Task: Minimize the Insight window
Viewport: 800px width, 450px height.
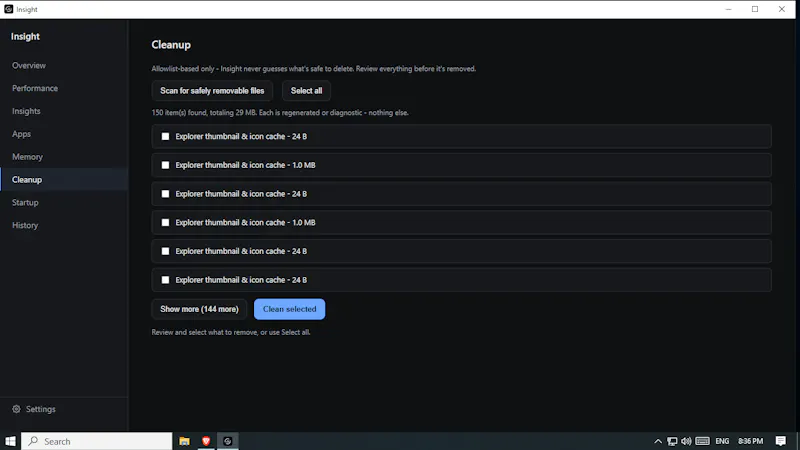Action: pos(729,9)
